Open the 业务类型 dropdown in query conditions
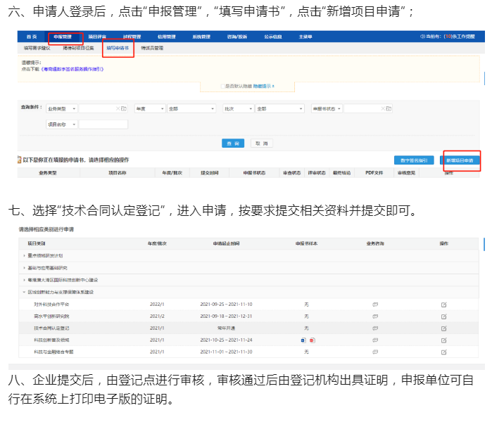492x448 pixels. pyautogui.click(x=61, y=109)
